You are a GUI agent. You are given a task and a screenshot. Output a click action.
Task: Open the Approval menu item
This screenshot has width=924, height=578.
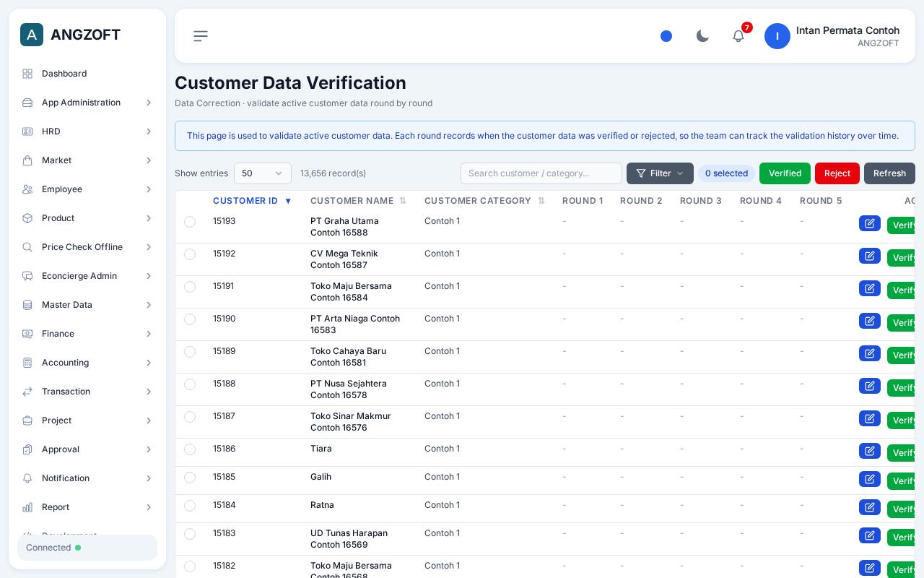pyautogui.click(x=87, y=449)
